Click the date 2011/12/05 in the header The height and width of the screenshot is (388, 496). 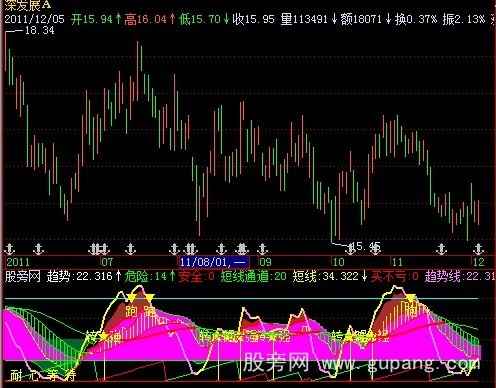[x=34, y=19]
